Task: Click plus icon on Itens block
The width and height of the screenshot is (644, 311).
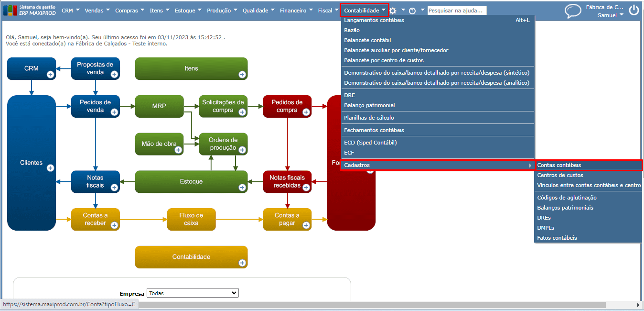Action: pyautogui.click(x=242, y=74)
